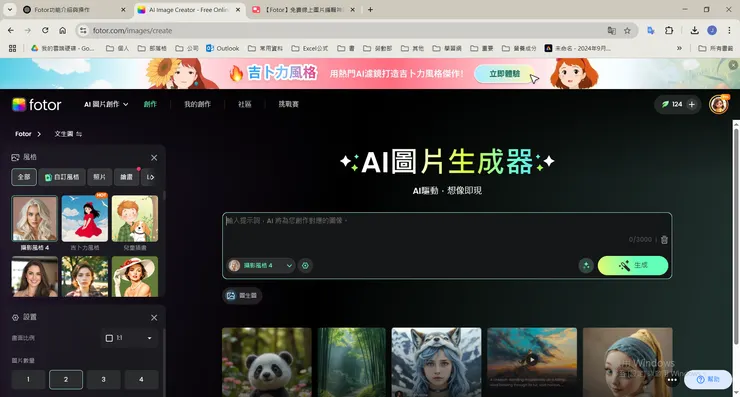Select the 自訂風格 style filter

(x=62, y=177)
